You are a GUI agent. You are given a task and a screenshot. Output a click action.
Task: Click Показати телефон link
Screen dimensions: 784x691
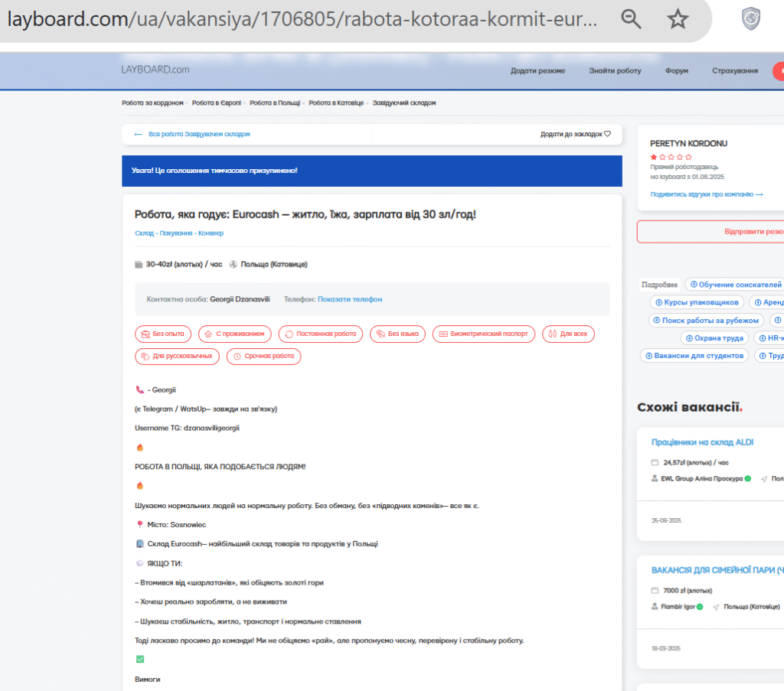(350, 299)
